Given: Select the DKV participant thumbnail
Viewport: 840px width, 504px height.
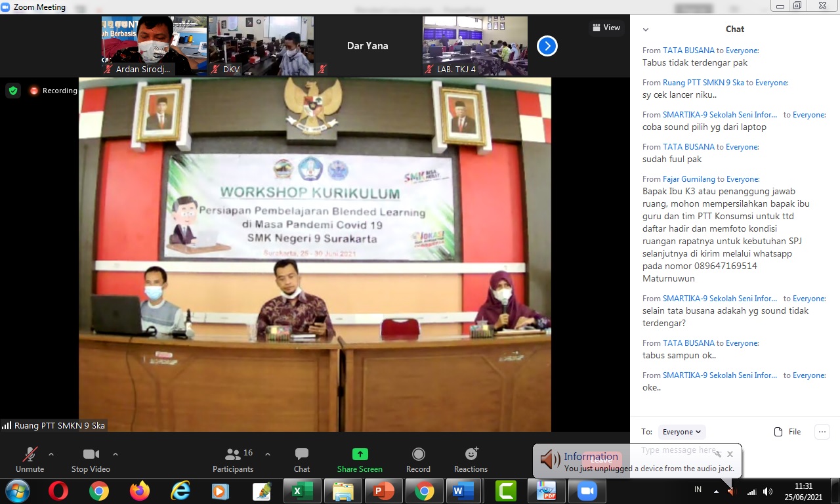Looking at the screenshot, I should [x=261, y=46].
